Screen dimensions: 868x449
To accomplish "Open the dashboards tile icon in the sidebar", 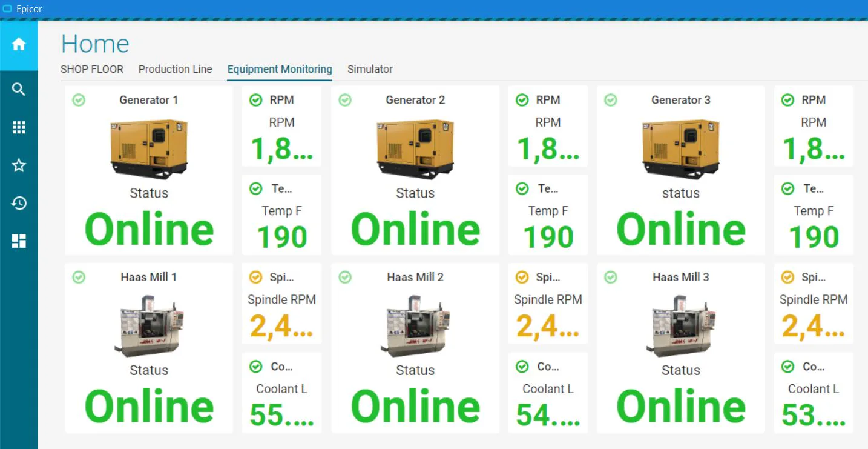I will click(19, 241).
